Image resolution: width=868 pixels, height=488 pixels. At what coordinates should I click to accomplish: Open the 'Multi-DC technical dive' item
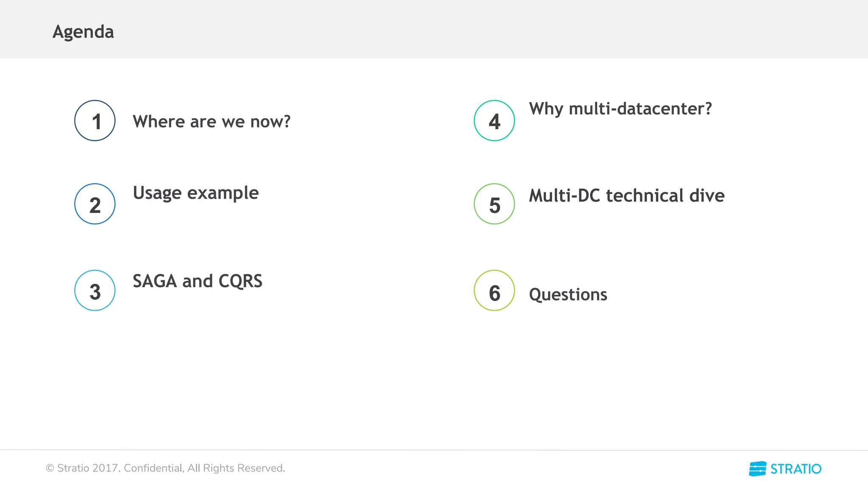point(626,196)
